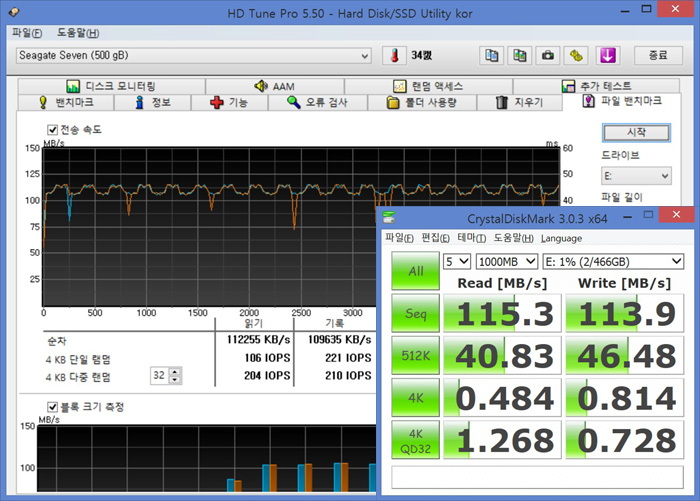Image resolution: width=700 pixels, height=501 pixels.
Task: Click the Seq read result 115.3
Action: click(x=502, y=313)
